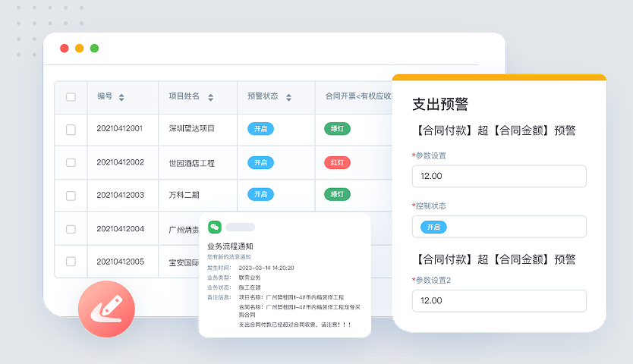633x364 pixels.
Task: Toggle the select-all checkbox in table header
Action: pyautogui.click(x=71, y=97)
